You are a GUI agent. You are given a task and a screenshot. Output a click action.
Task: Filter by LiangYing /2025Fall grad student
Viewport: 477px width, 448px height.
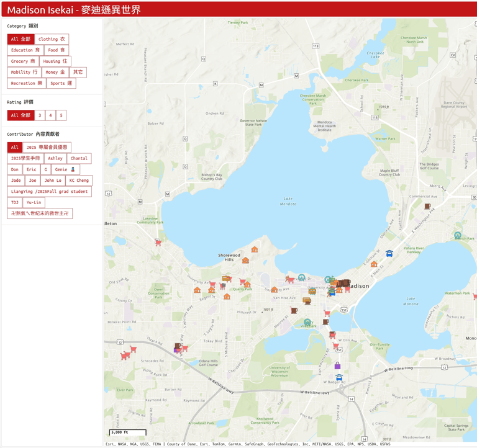pyautogui.click(x=49, y=192)
